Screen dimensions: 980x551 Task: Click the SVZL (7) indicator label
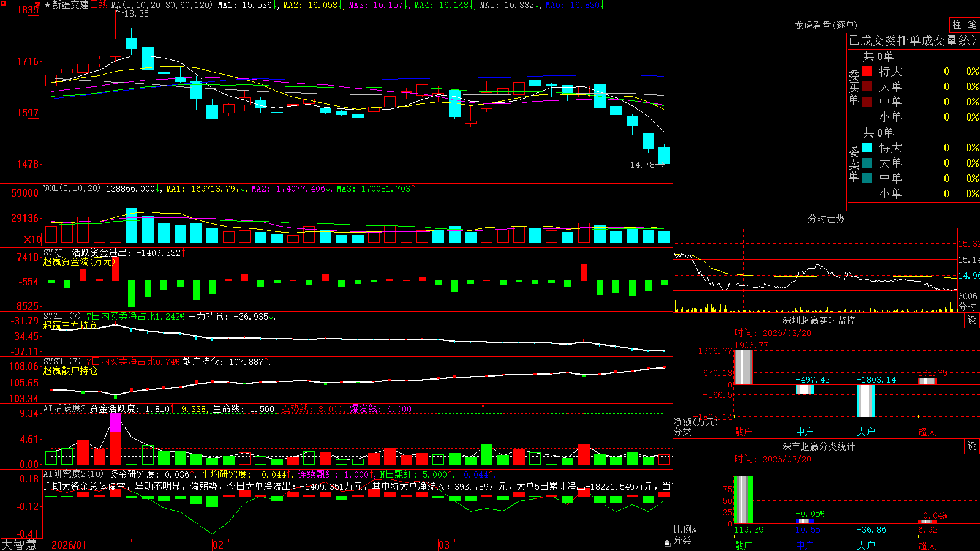[62, 317]
